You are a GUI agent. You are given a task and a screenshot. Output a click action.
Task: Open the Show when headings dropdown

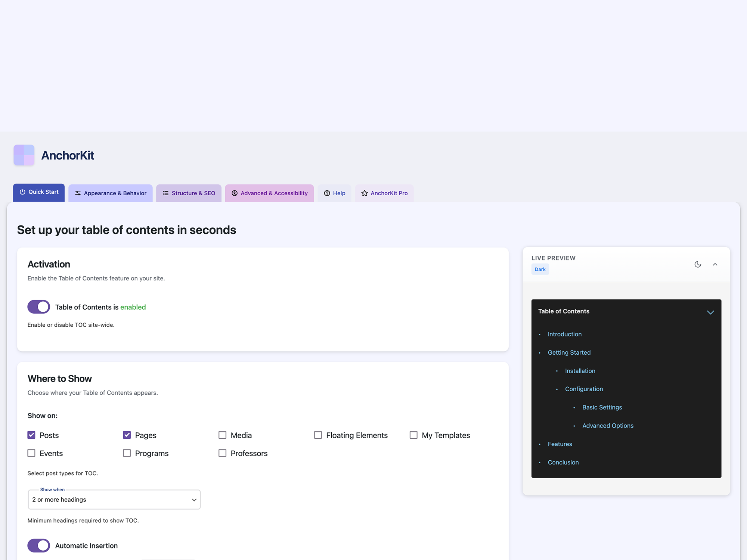[114, 500]
